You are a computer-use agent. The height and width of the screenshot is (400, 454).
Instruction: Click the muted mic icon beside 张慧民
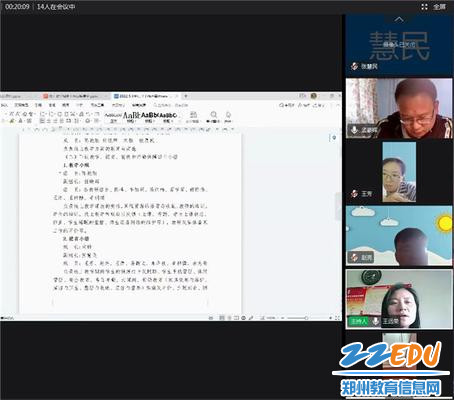pos(355,66)
